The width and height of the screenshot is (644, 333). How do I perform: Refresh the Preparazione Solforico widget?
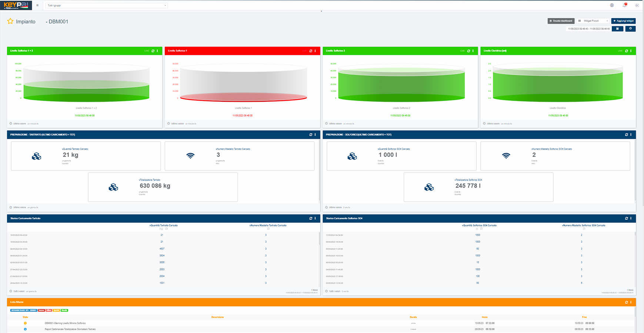click(x=626, y=135)
